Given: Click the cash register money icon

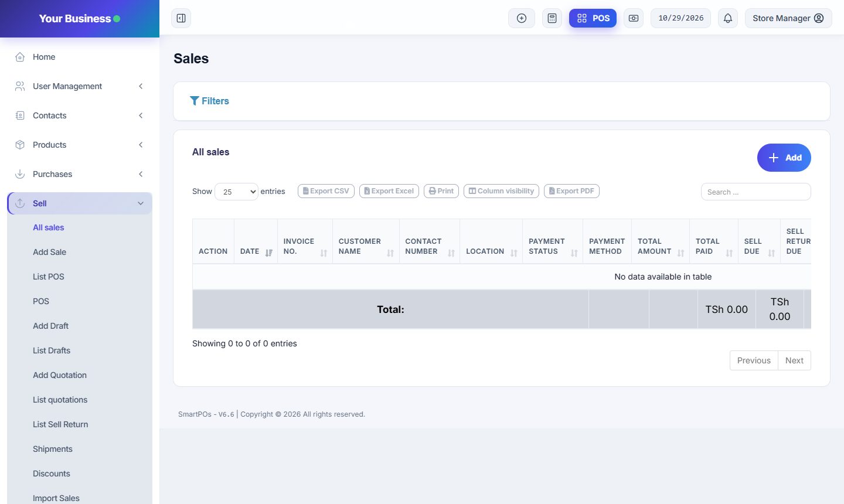Looking at the screenshot, I should (x=634, y=18).
